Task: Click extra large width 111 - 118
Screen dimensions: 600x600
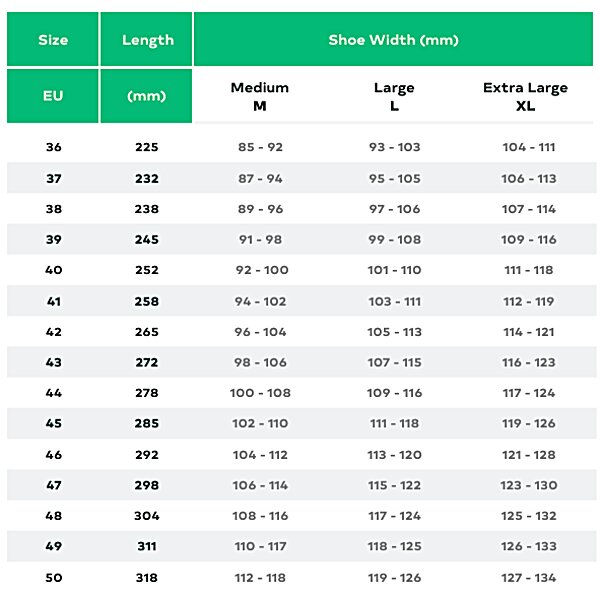Action: coord(529,270)
